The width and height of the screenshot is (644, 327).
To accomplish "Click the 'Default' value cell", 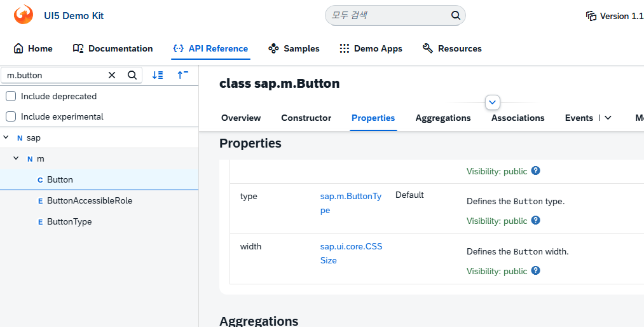I will click(x=409, y=195).
